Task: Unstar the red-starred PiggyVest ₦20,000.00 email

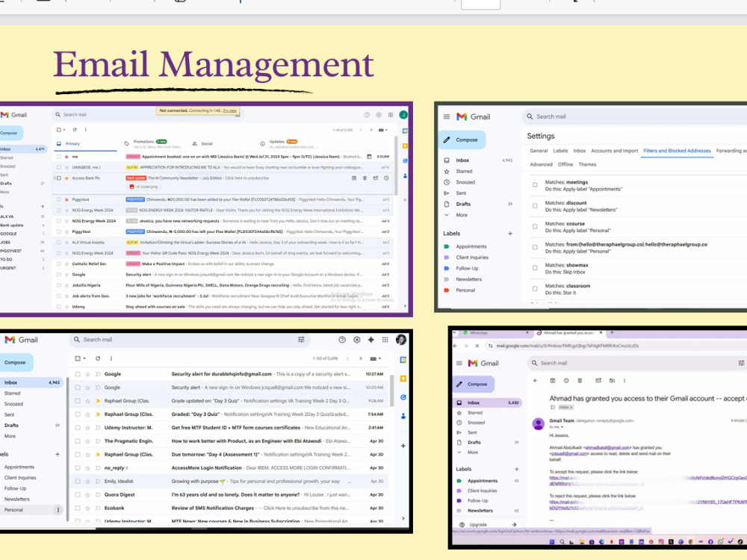Action: [66, 199]
